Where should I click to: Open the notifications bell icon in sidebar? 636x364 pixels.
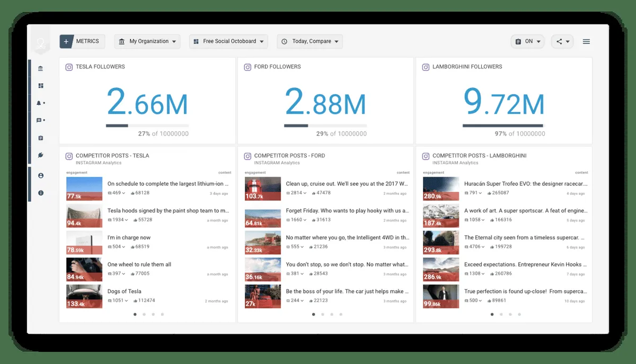click(x=40, y=103)
